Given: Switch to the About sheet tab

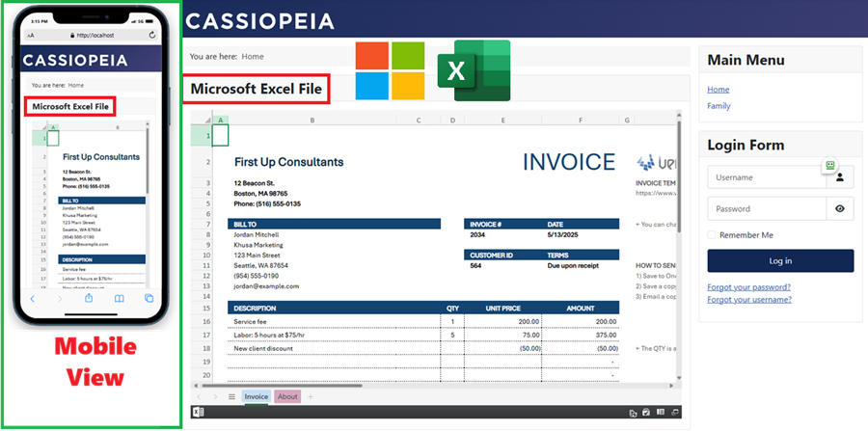Looking at the screenshot, I should click(287, 396).
